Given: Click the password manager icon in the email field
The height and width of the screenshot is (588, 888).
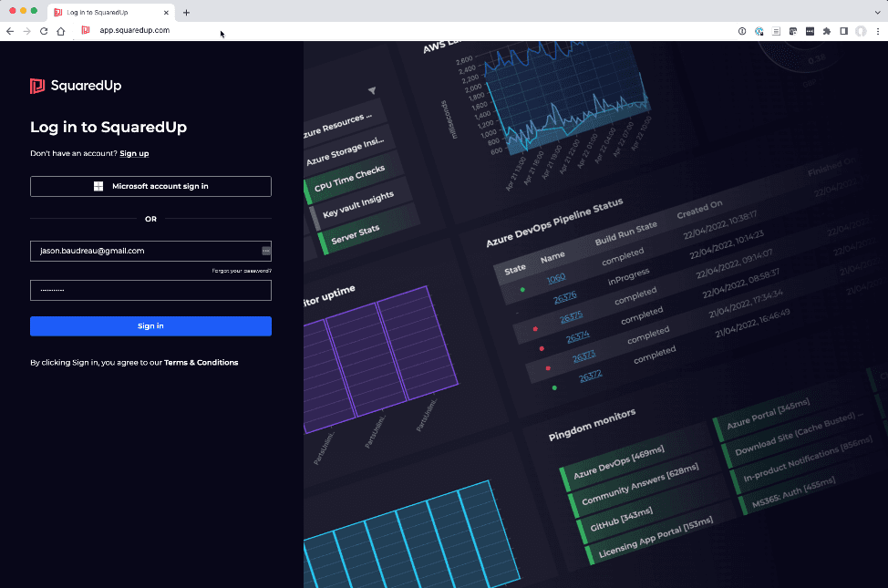Looking at the screenshot, I should [x=265, y=251].
